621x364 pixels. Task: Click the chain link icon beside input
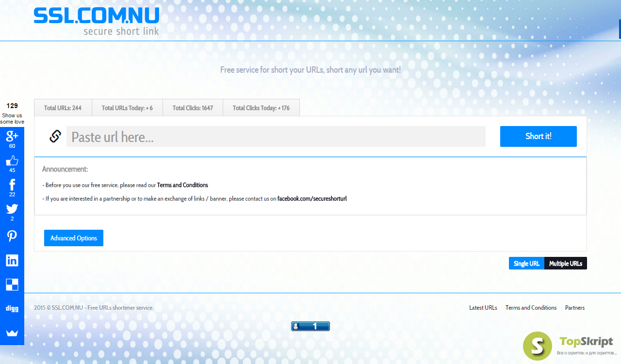pyautogui.click(x=55, y=136)
